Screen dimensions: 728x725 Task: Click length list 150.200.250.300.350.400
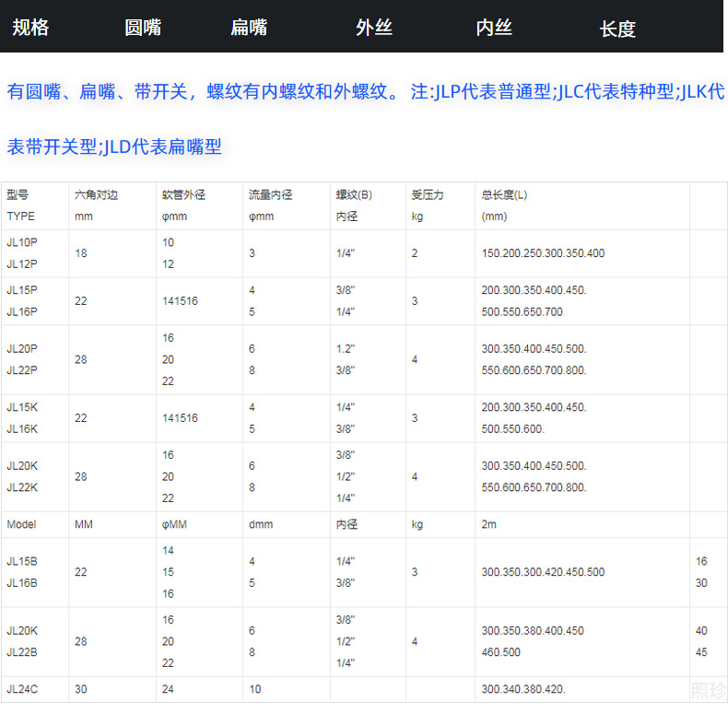pyautogui.click(x=543, y=253)
